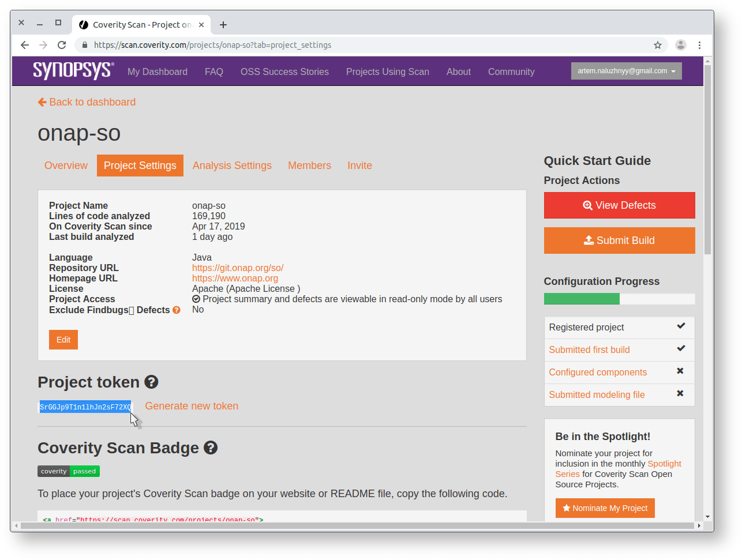Click the Apache License text
The image size is (742, 560).
[x=246, y=289]
